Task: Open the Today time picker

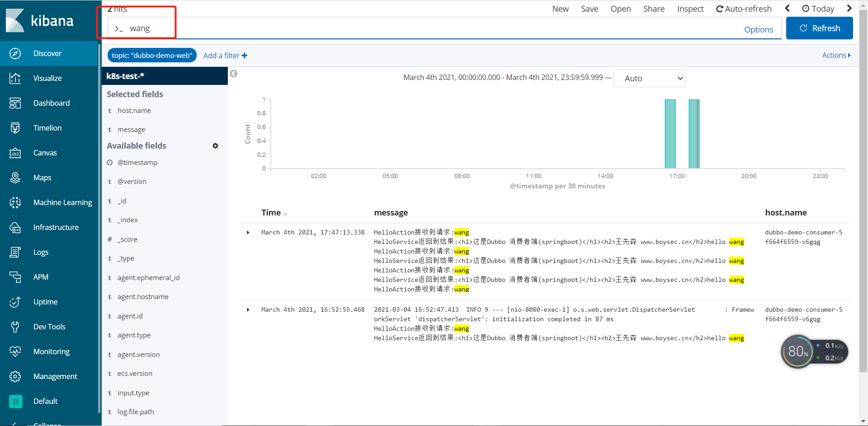Action: point(818,9)
